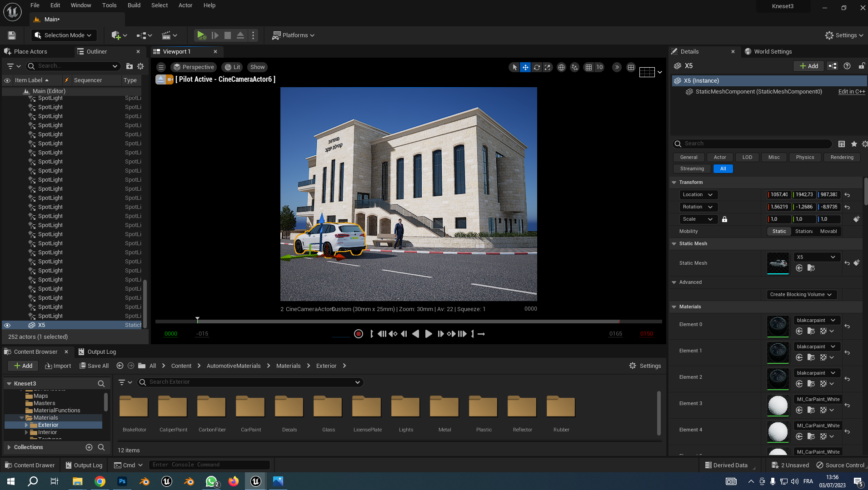Click the record button in the sequencer
The width and height of the screenshot is (868, 490).
[x=358, y=334]
